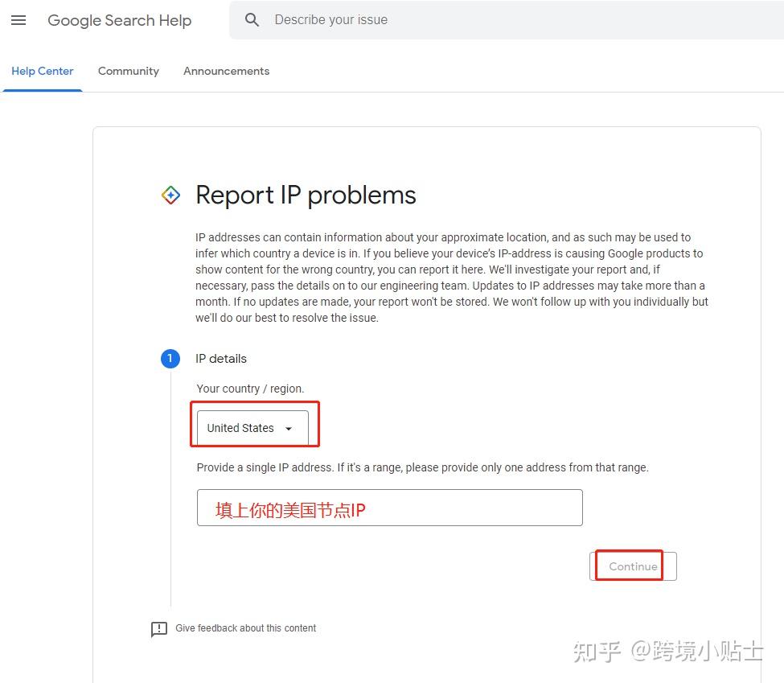Open the Announcements tab
784x683 pixels.
226,71
